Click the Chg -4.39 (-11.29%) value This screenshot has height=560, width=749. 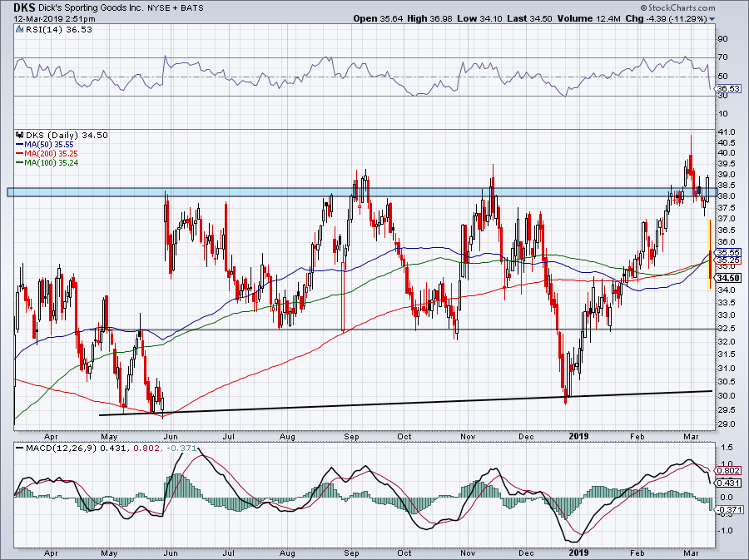pos(666,18)
